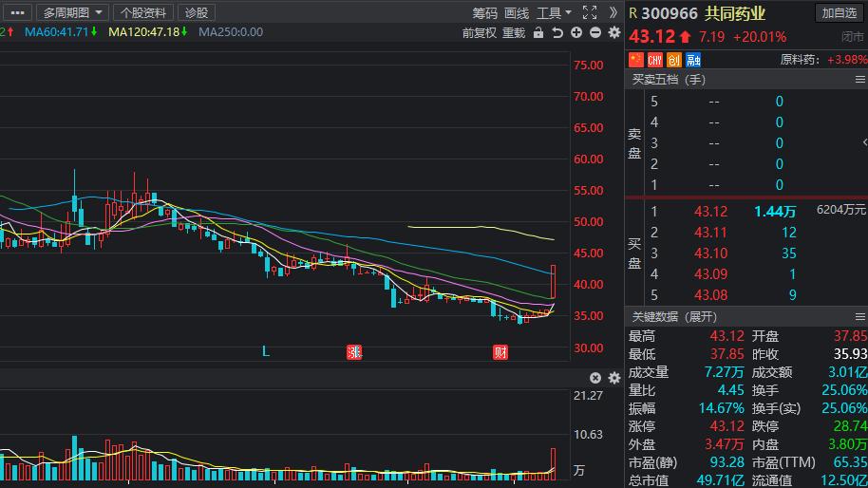Select the MA120:47.18 indicator label
The height and width of the screenshot is (488, 868).
(147, 32)
